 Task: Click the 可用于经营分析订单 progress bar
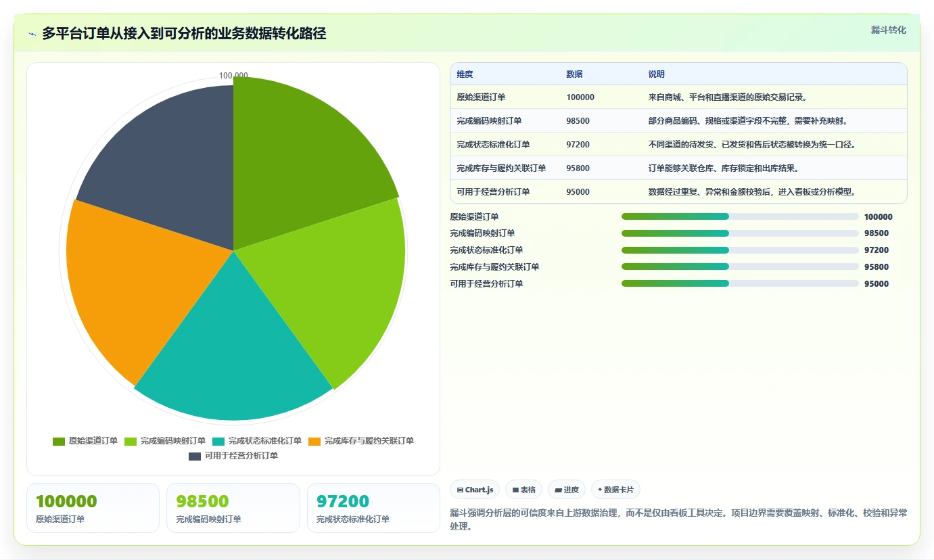(x=740, y=283)
